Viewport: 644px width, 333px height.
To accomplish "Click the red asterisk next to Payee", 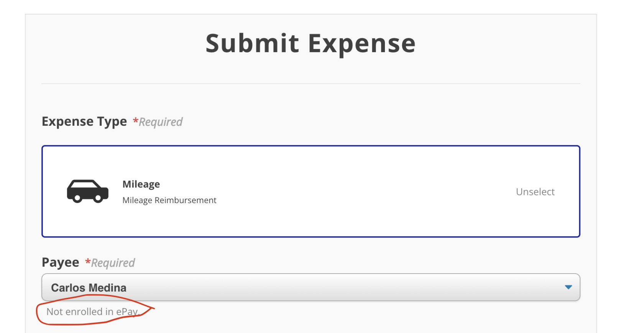I will coord(88,262).
